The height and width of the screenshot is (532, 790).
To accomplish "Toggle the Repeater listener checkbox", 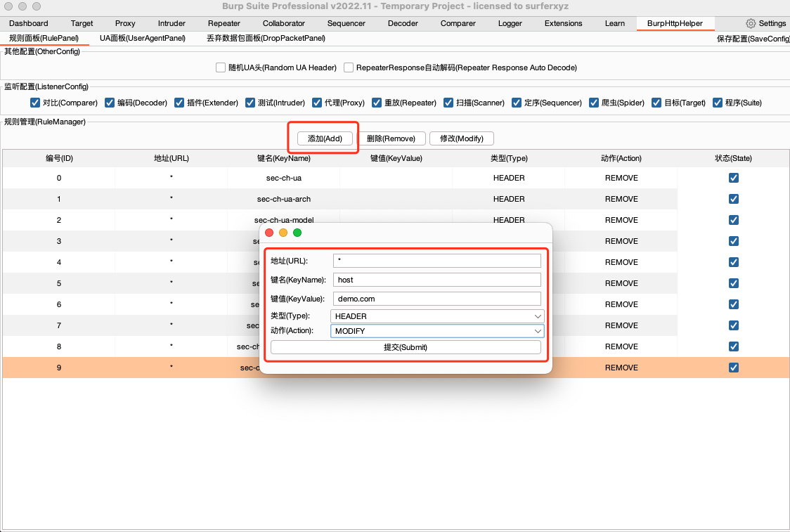I will [x=376, y=103].
